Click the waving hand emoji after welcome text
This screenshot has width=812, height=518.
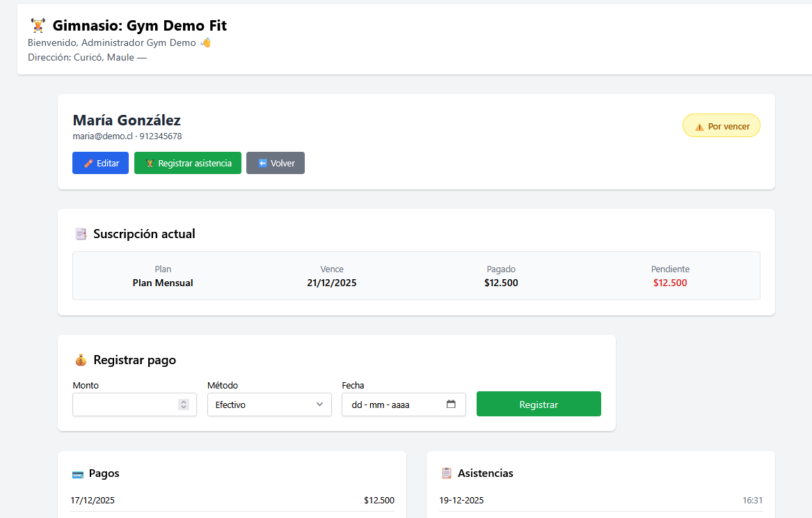click(x=205, y=42)
